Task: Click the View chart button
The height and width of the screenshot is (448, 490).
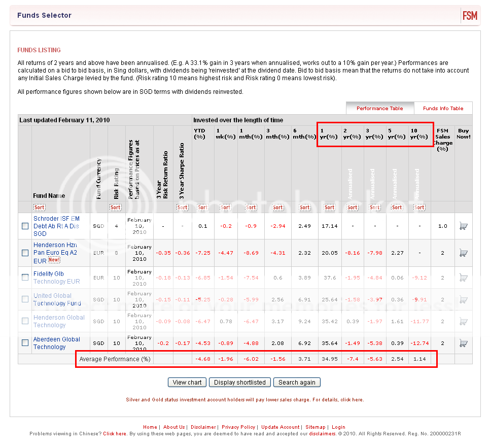Action: coord(187,383)
